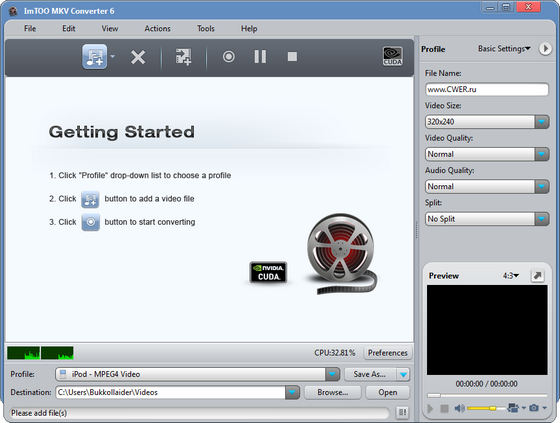Pop out the preview window icon

[538, 275]
